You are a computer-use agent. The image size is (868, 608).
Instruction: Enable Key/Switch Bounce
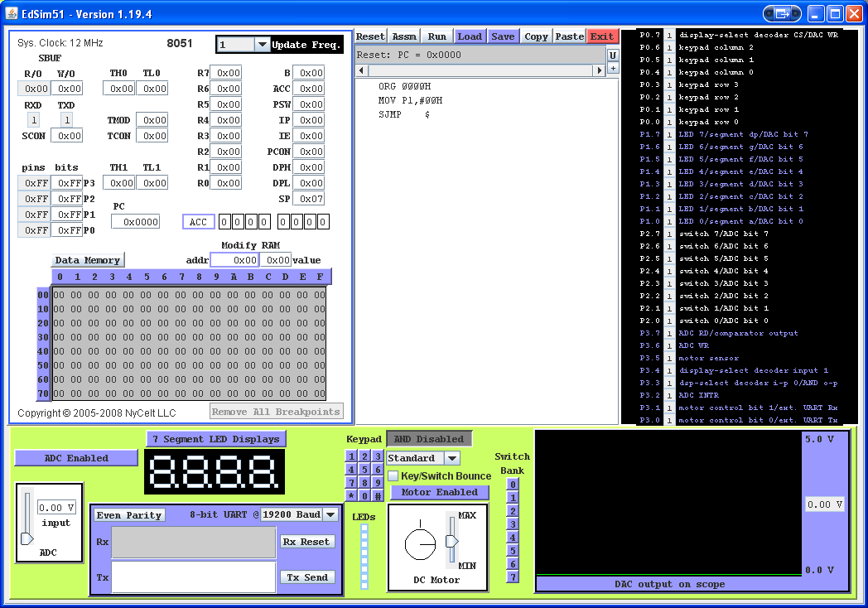[x=394, y=475]
